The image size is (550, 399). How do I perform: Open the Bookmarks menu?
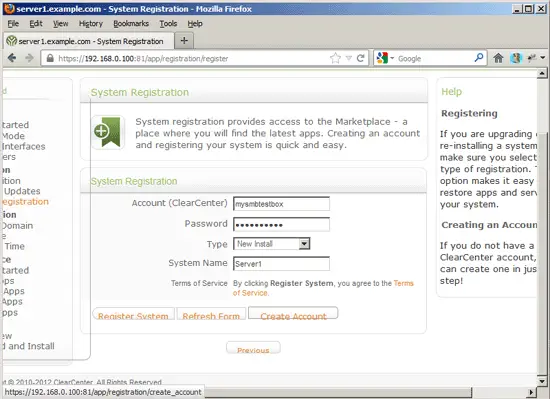(x=131, y=23)
